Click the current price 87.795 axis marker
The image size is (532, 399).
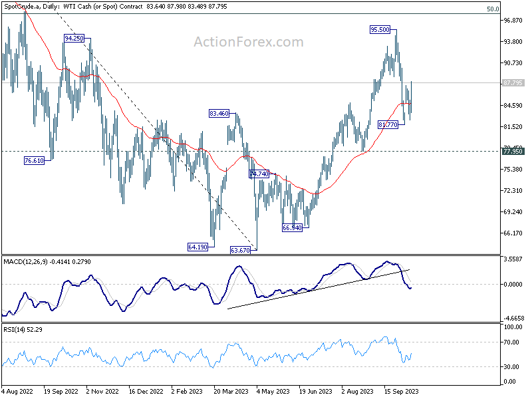coord(513,82)
